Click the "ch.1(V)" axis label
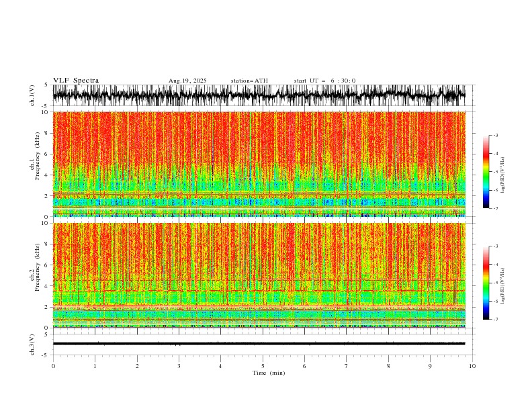This screenshot has width=532, height=411. (x=32, y=95)
